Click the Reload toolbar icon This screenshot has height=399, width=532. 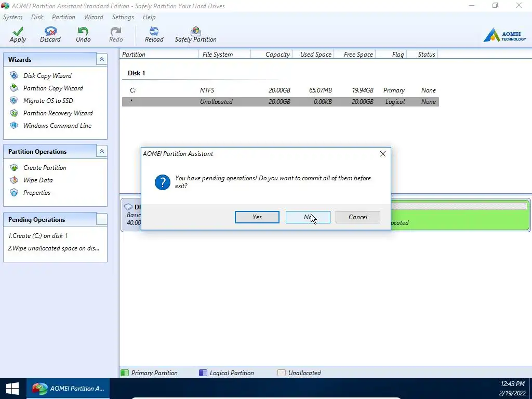click(x=154, y=31)
